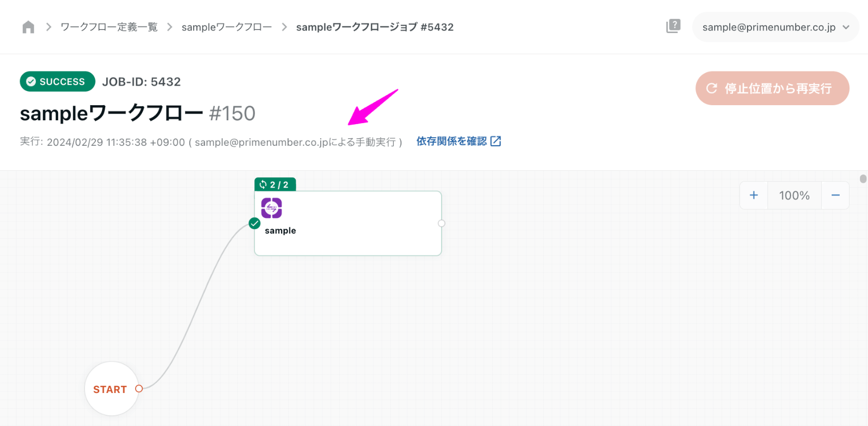Click green checkmark on sample node
Image resolution: width=868 pixels, height=426 pixels.
254,223
